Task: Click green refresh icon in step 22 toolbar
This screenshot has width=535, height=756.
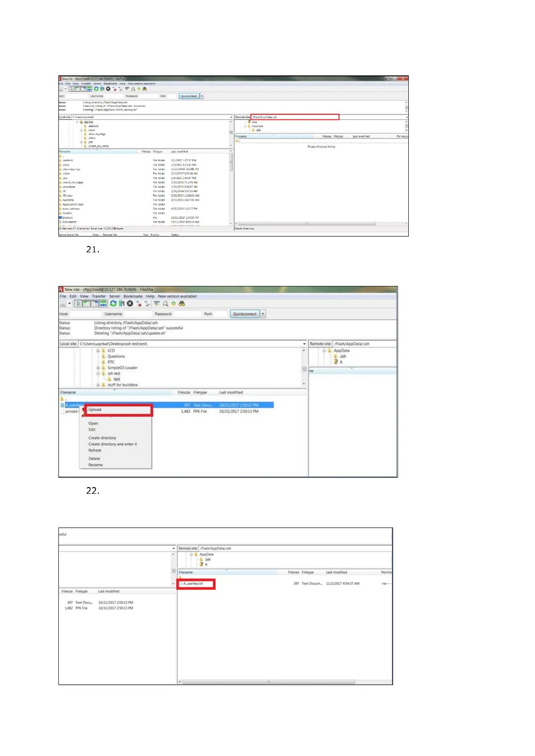Action: pyautogui.click(x=113, y=304)
